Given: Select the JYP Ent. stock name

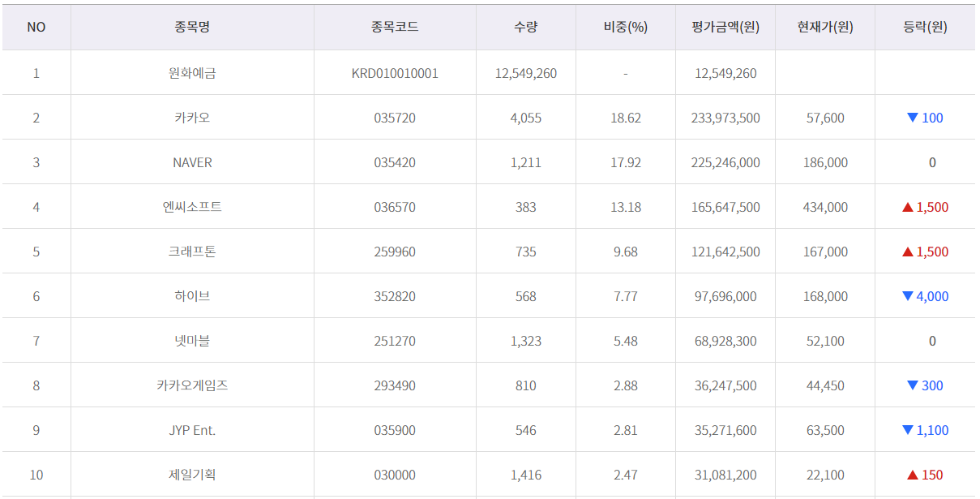Looking at the screenshot, I should pyautogui.click(x=192, y=430).
